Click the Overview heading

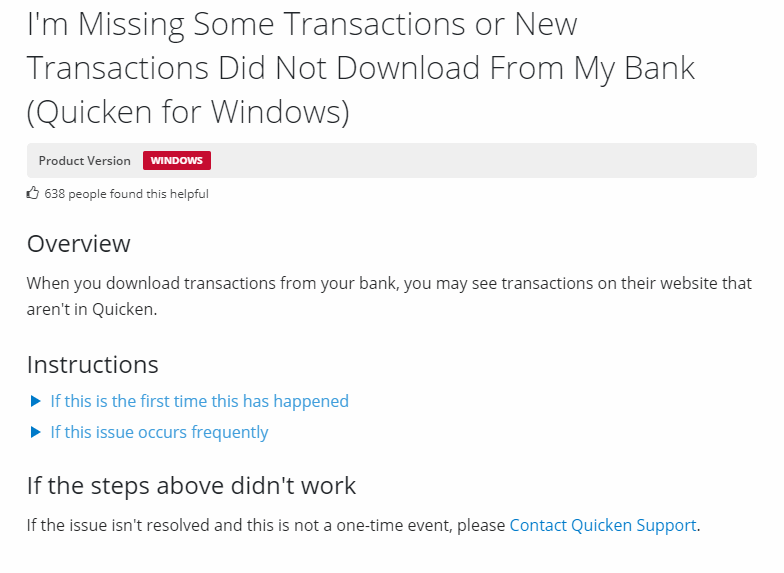(78, 244)
